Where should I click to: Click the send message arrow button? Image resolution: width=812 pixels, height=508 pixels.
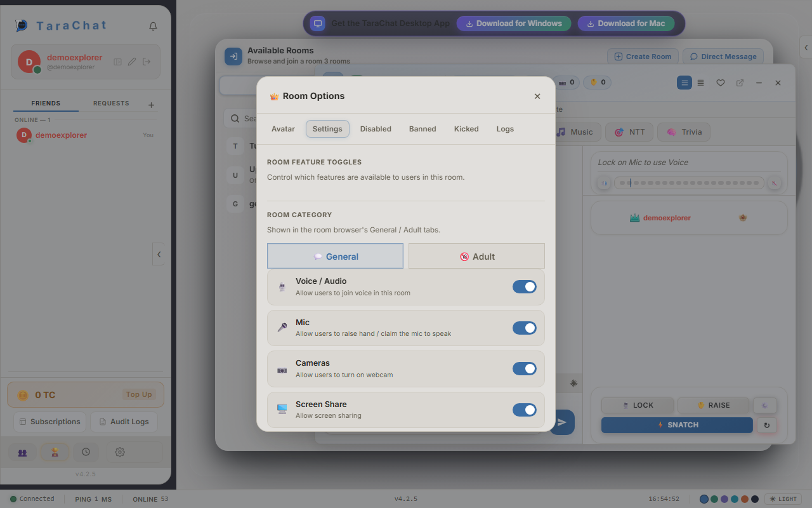tap(562, 422)
